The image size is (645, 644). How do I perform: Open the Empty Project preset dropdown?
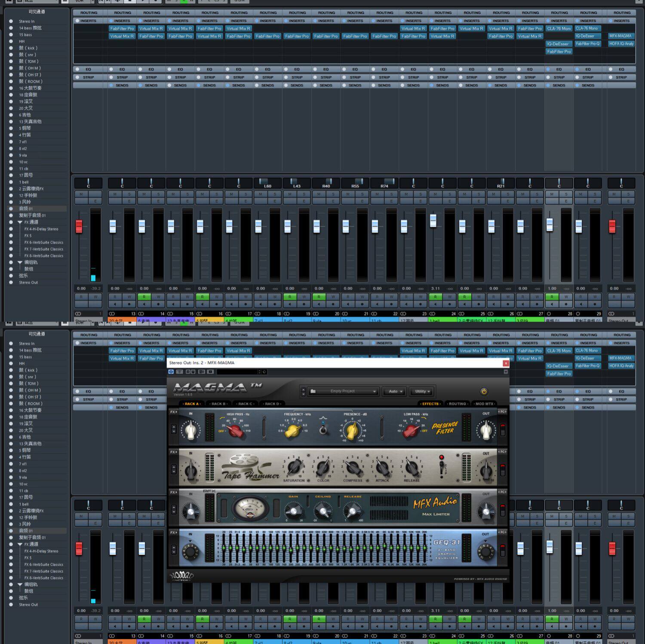pyautogui.click(x=343, y=391)
